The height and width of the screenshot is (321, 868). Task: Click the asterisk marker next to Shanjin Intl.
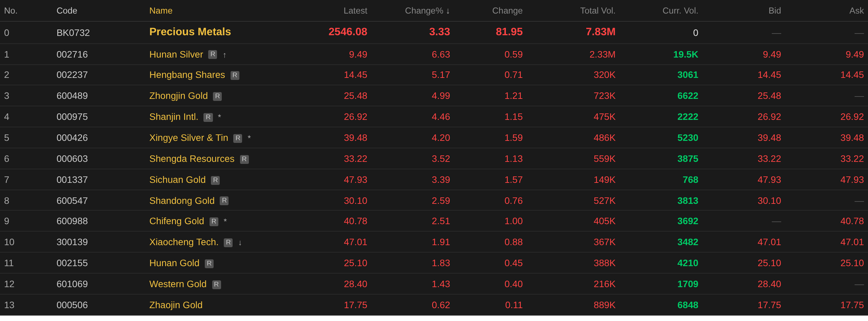point(219,117)
